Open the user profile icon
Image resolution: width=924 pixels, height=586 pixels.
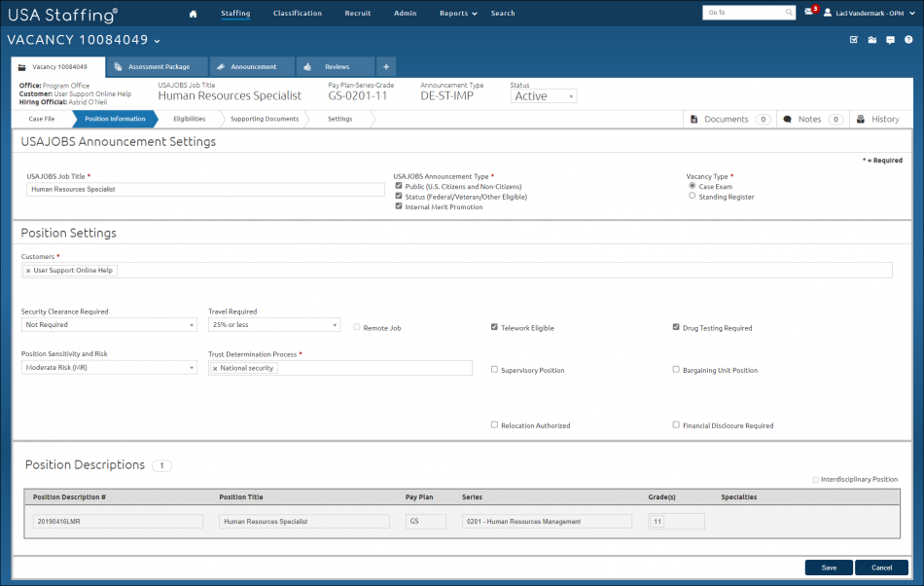(828, 13)
